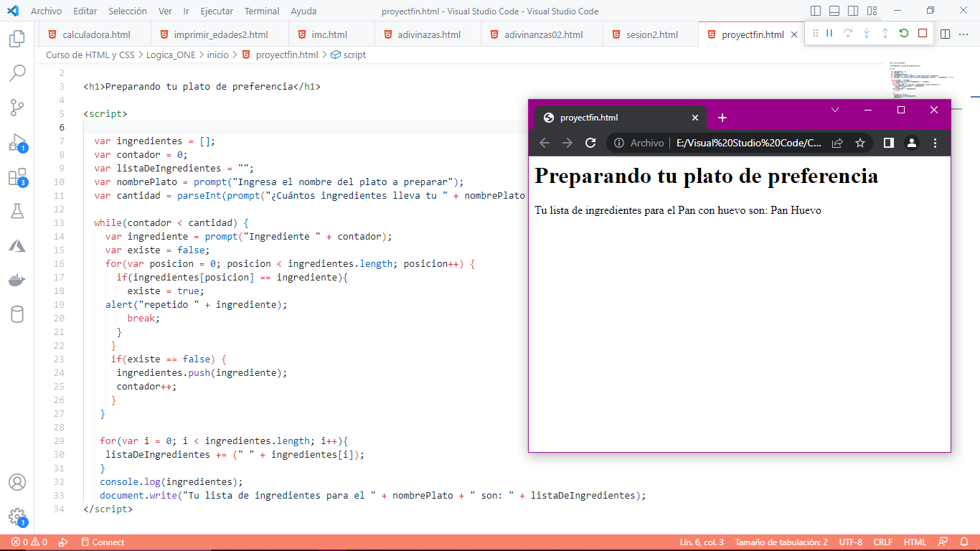
Task: Open the Selección menu
Action: [x=128, y=11]
